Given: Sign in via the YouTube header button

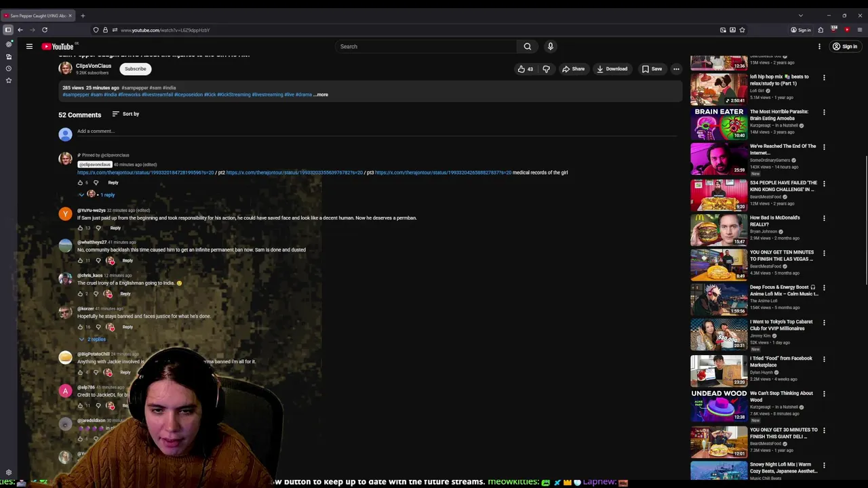Looking at the screenshot, I should tap(845, 46).
